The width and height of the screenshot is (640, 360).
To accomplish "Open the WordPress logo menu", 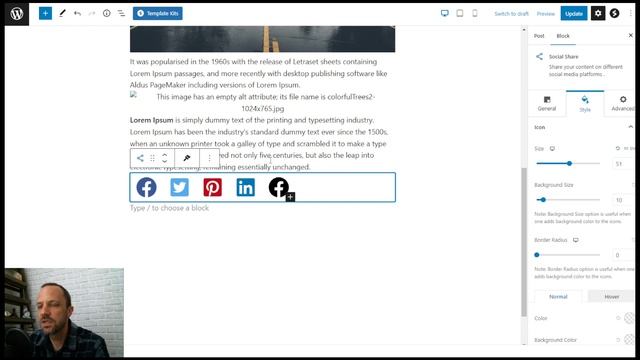I will point(17,14).
